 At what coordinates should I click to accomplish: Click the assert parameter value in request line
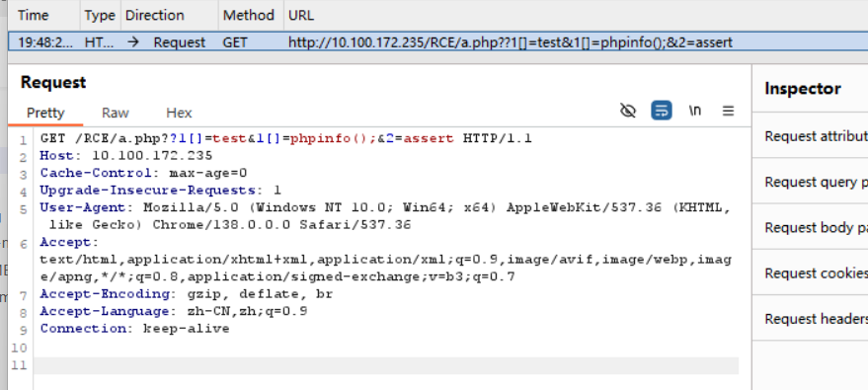(x=429, y=139)
